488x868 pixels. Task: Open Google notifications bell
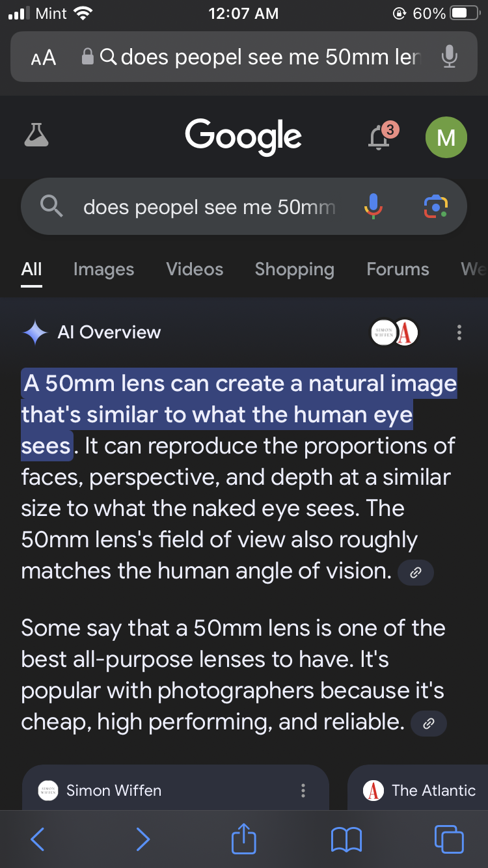(379, 137)
